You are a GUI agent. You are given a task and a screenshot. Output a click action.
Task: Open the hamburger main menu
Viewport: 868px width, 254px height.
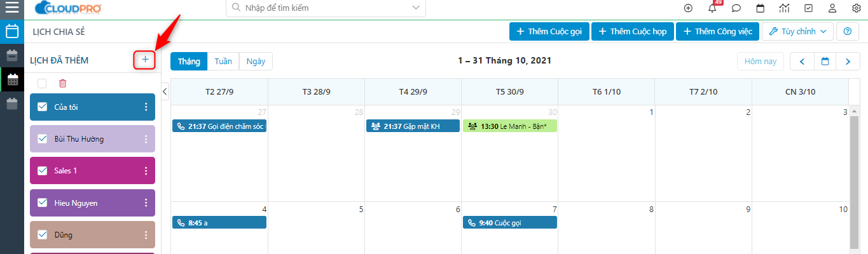point(11,8)
